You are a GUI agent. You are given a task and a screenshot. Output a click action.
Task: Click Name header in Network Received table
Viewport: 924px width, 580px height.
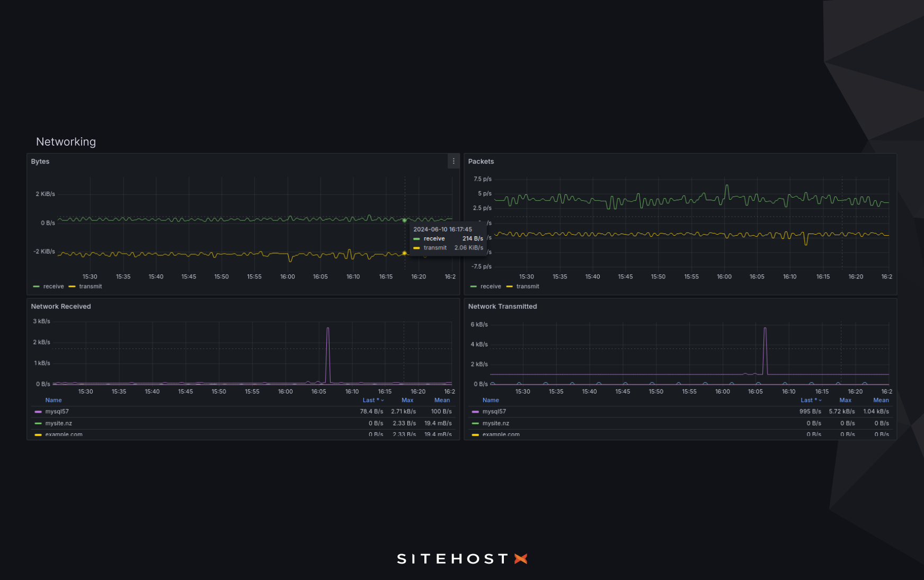coord(53,400)
